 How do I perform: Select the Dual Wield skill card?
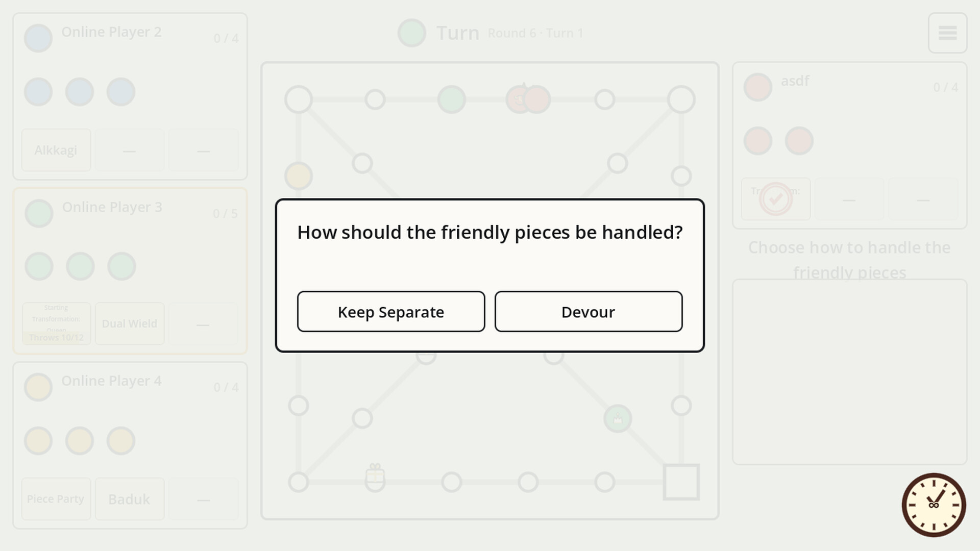coord(130,323)
